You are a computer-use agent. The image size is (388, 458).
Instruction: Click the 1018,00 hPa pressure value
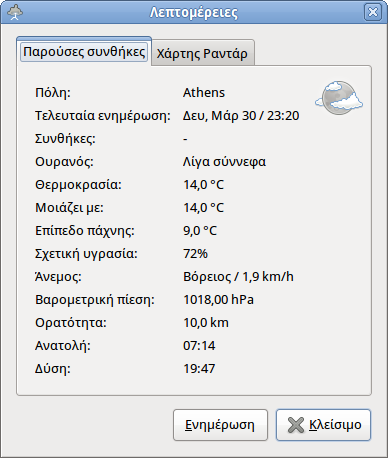pyautogui.click(x=218, y=300)
